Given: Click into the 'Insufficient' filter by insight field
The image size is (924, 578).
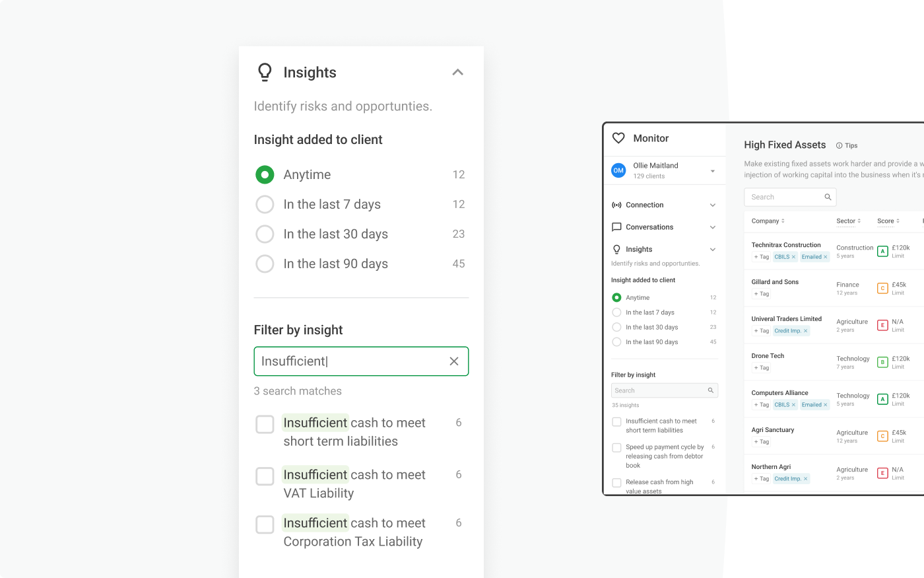Looking at the screenshot, I should pos(361,361).
